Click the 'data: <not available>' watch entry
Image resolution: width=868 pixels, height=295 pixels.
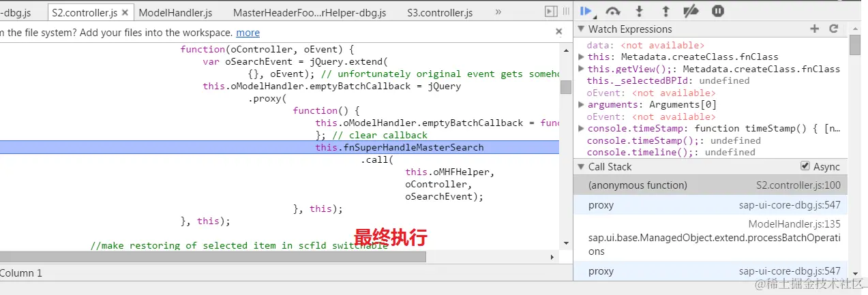646,45
